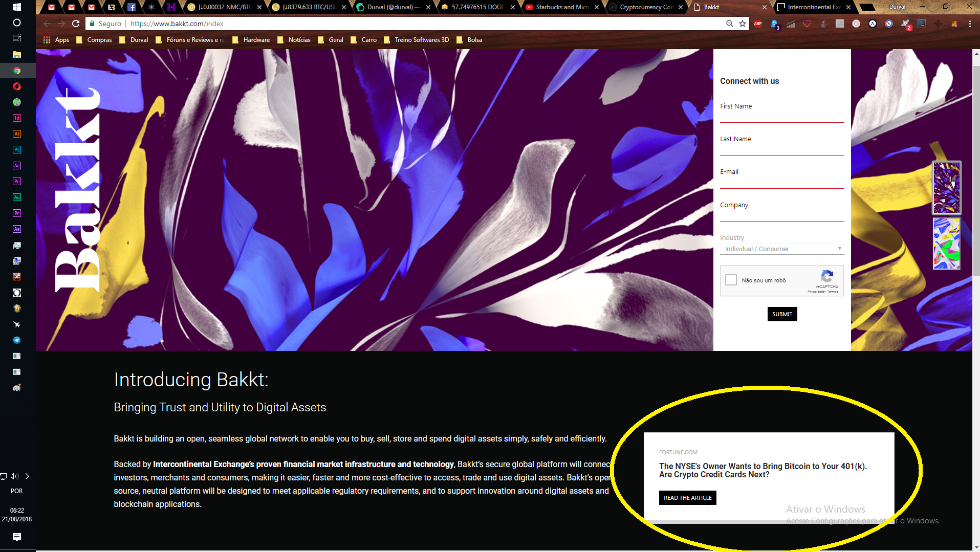Expand the hidden system tray chevron

(x=27, y=476)
